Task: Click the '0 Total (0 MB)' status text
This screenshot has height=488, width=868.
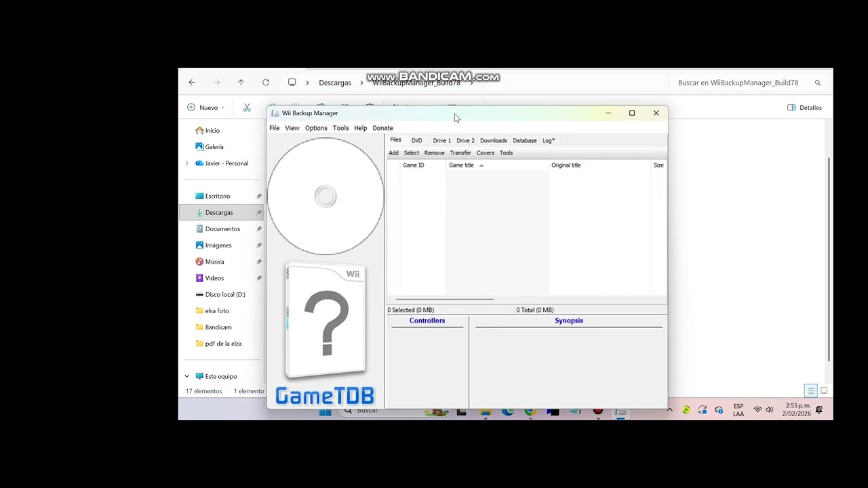Action: coord(535,310)
